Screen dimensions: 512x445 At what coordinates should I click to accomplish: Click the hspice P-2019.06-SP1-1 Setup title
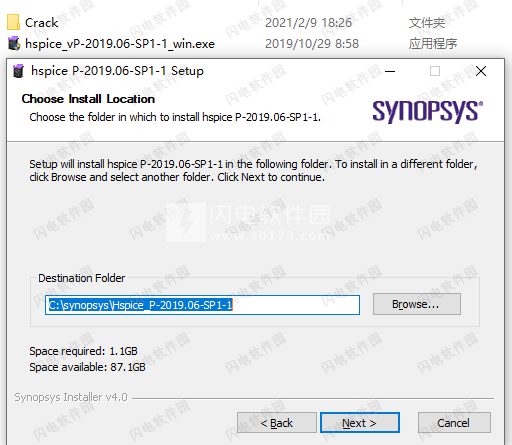117,71
